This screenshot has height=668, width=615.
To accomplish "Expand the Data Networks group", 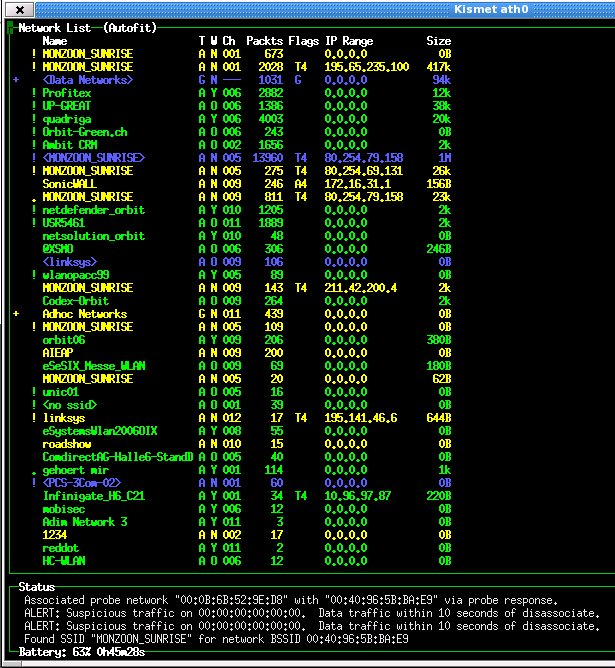I will 16,80.
